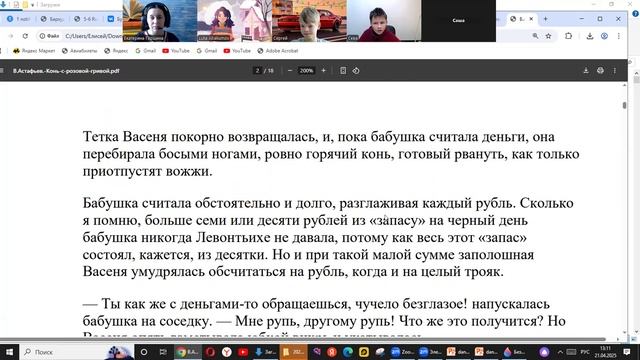This screenshot has width=640, height=360.
Task: Click the vertical PDF scrollbar thumb
Action: 624,105
